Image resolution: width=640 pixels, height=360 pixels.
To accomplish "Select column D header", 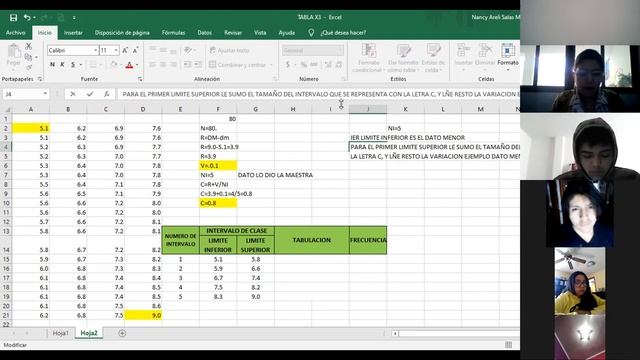I will point(143,109).
